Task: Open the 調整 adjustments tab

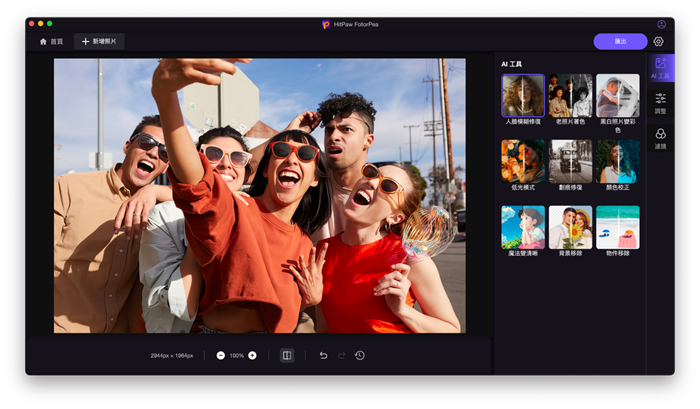Action: (660, 103)
